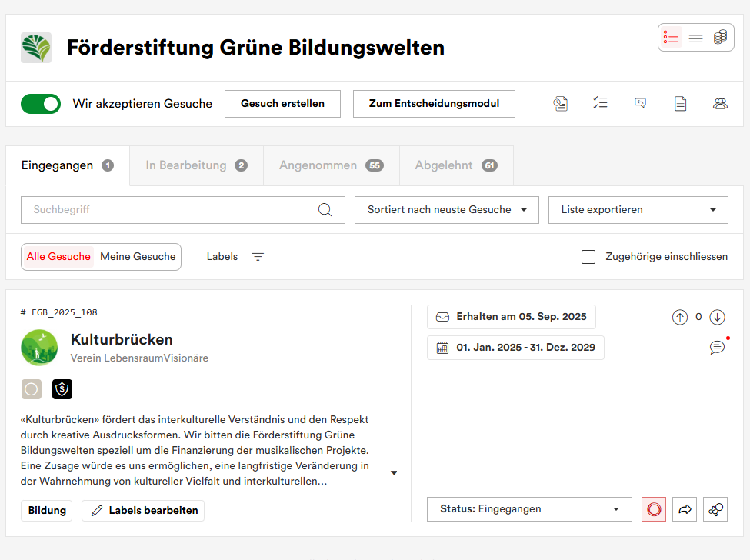Click the group of people icon
Viewport: 750px width, 560px height.
[x=720, y=103]
